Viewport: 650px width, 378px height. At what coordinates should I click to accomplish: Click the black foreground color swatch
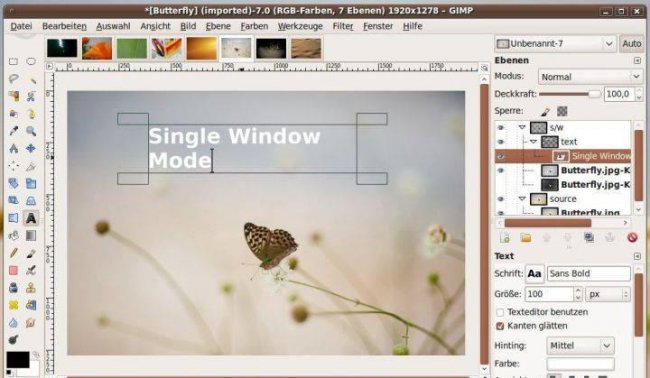pos(18,359)
